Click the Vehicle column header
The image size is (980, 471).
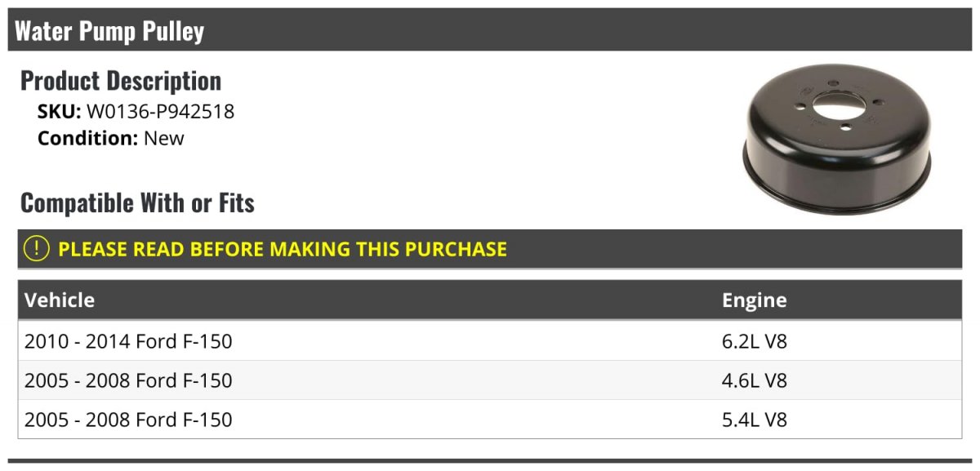point(60,300)
